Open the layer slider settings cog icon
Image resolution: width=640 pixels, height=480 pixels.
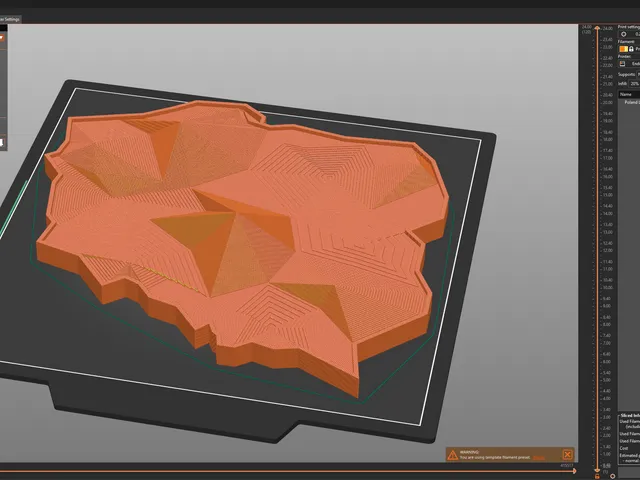click(x=612, y=476)
